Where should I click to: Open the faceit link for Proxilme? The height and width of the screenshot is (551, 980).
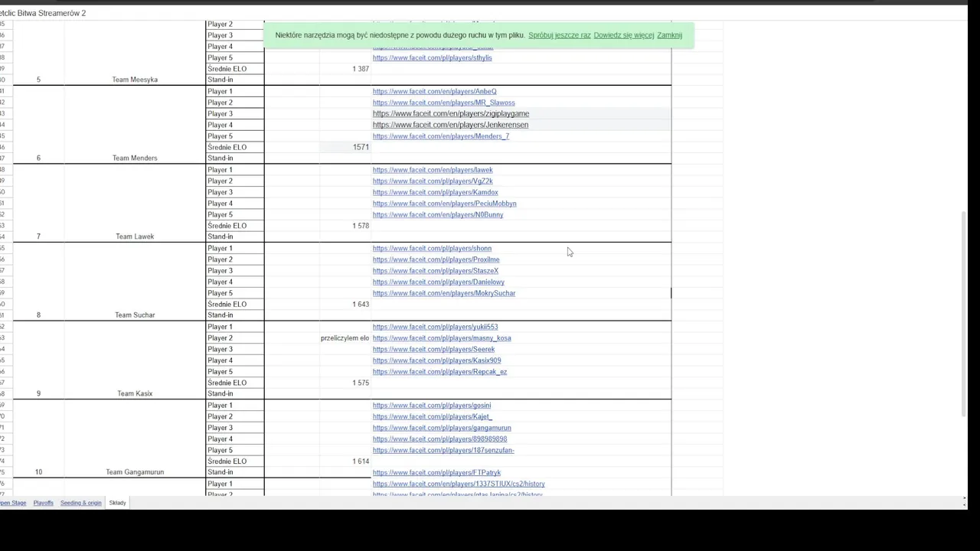pyautogui.click(x=436, y=259)
